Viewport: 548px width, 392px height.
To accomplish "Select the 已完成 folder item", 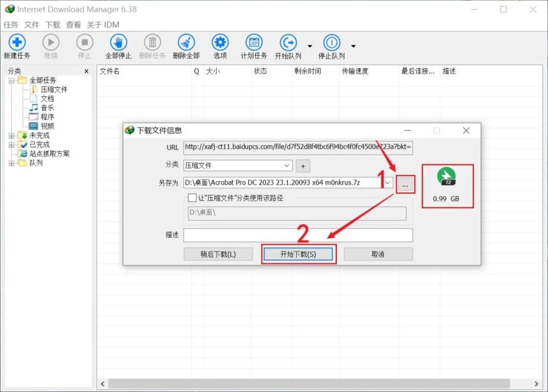I will coord(39,145).
